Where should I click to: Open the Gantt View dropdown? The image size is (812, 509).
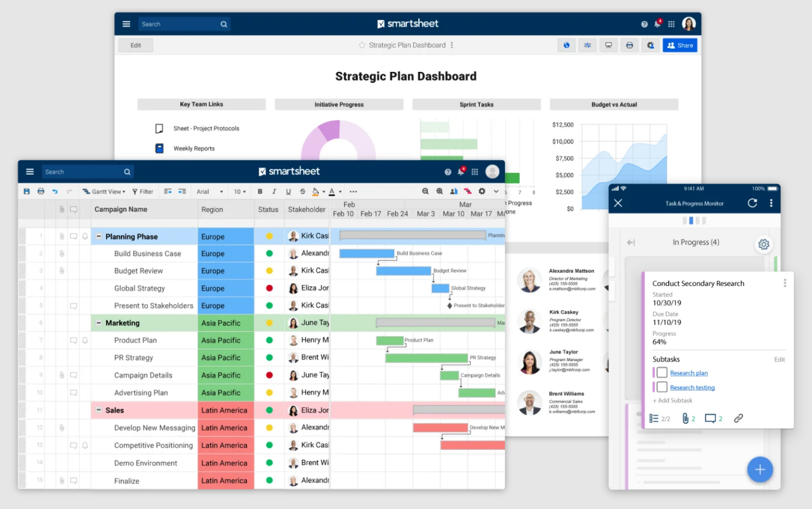(x=104, y=191)
